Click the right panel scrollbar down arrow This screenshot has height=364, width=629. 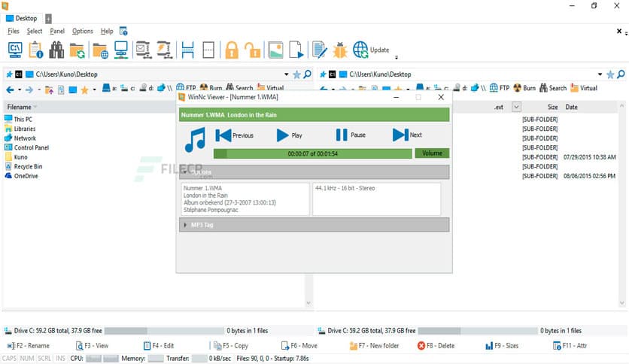point(621,304)
